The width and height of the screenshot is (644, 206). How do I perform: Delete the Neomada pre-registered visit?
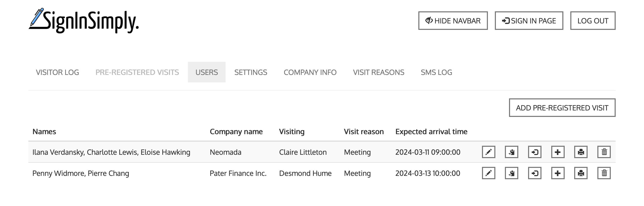(x=604, y=152)
